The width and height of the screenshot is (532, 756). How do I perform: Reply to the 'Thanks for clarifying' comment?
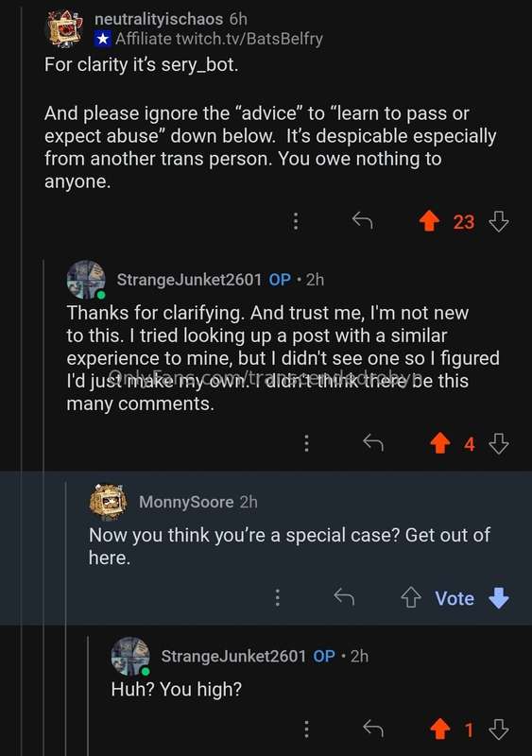[x=373, y=442]
